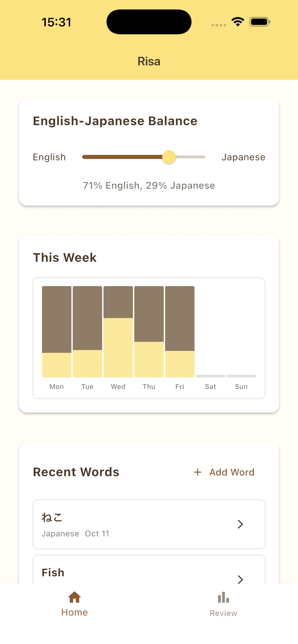Tap the Wednesday bar in This Week

pyautogui.click(x=118, y=332)
